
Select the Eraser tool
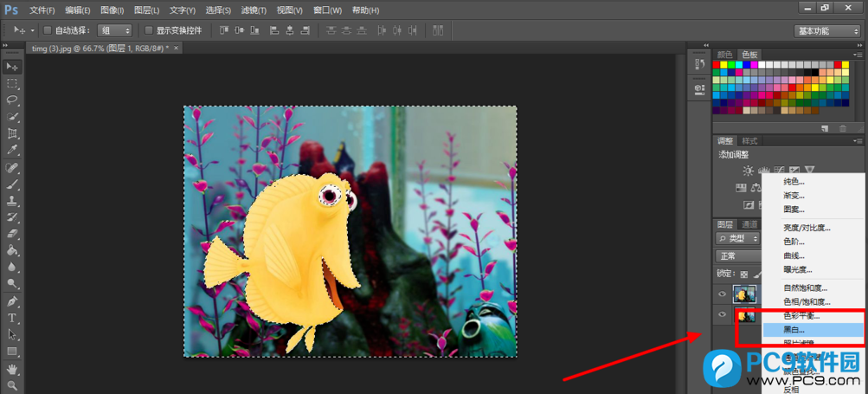[11, 234]
